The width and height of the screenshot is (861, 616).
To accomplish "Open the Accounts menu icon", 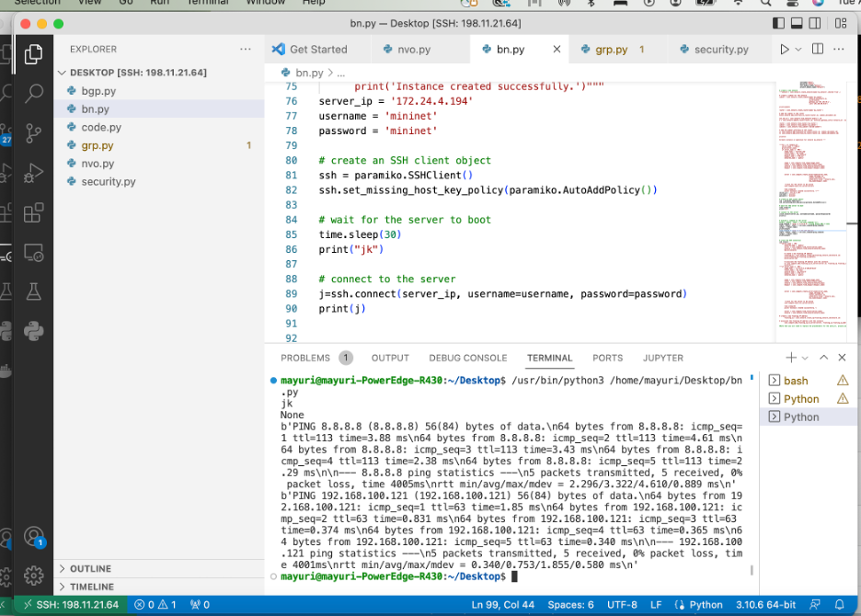I will (33, 536).
